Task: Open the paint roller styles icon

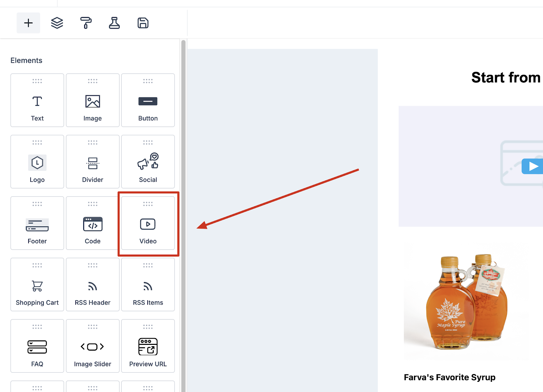Action: coord(86,23)
